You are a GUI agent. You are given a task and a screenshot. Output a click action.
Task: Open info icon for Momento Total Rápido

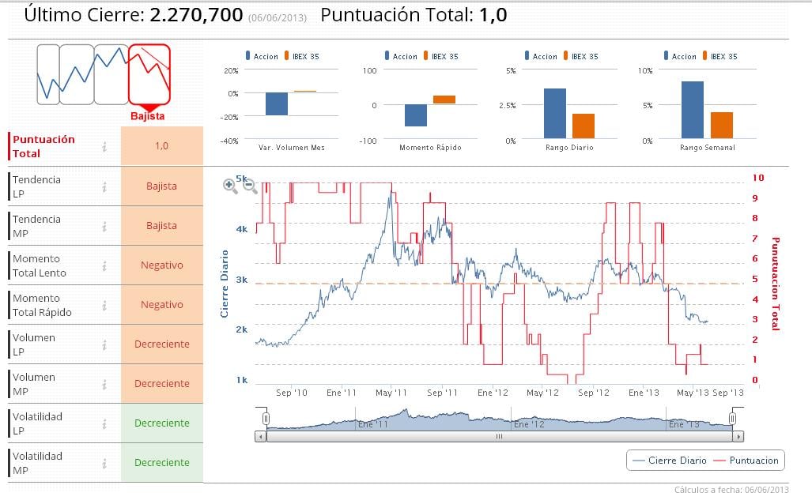point(104,305)
